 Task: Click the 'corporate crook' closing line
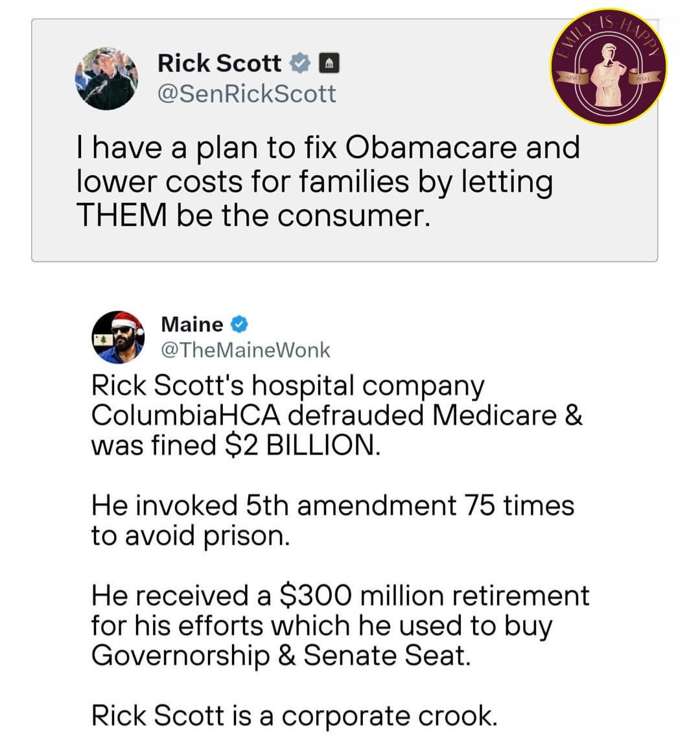coord(294,715)
